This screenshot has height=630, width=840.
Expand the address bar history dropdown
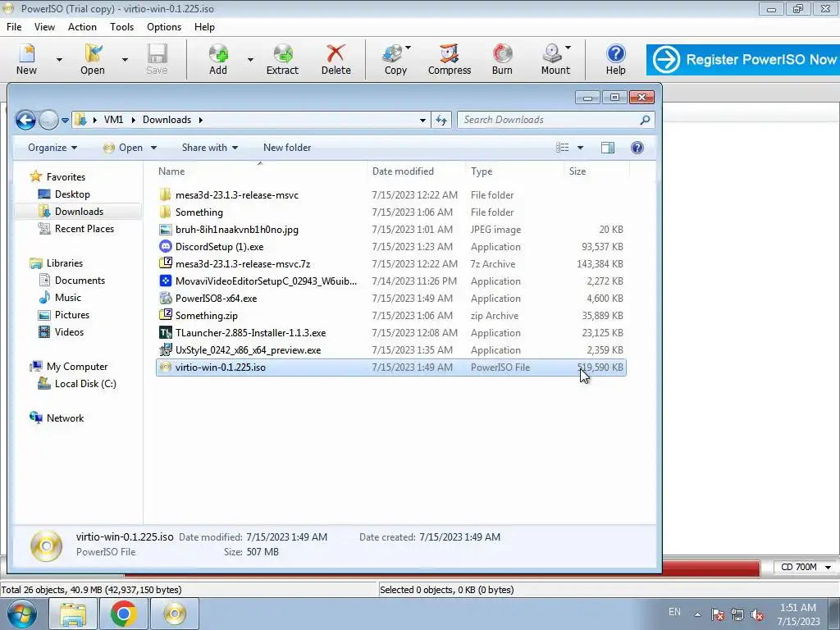click(x=422, y=120)
